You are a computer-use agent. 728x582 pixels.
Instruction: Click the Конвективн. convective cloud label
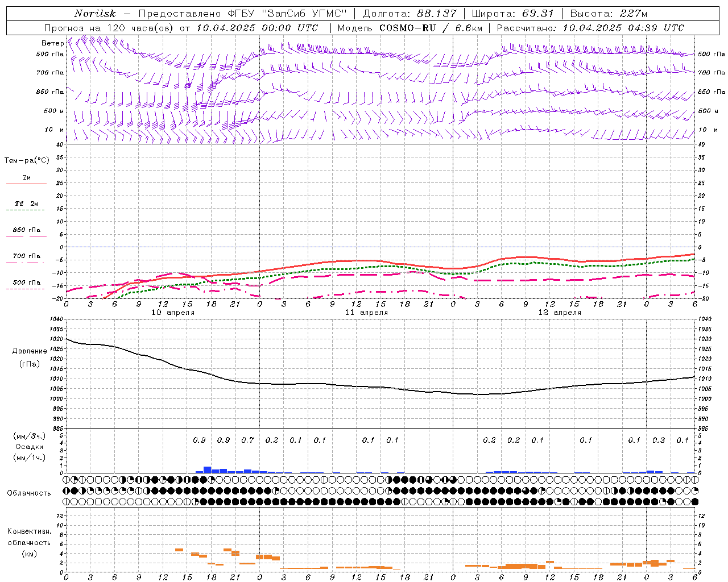(29, 531)
